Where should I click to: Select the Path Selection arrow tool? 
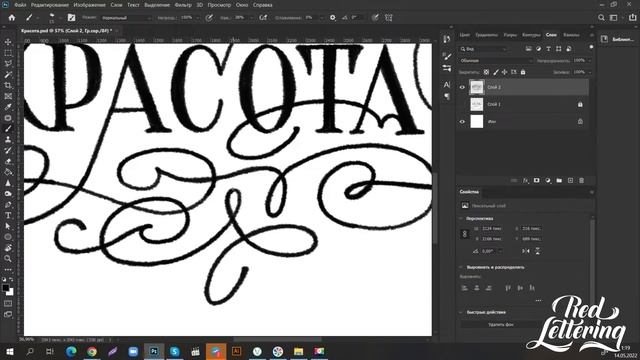8,226
